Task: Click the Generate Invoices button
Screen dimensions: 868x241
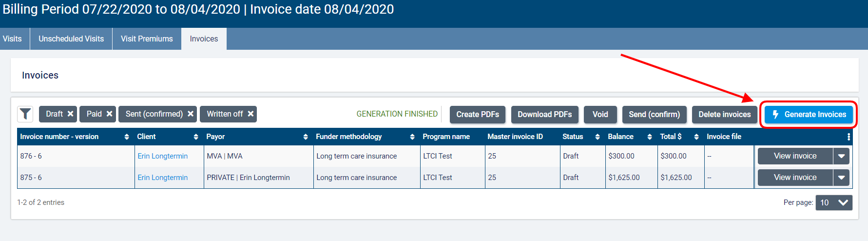Action: tap(809, 115)
